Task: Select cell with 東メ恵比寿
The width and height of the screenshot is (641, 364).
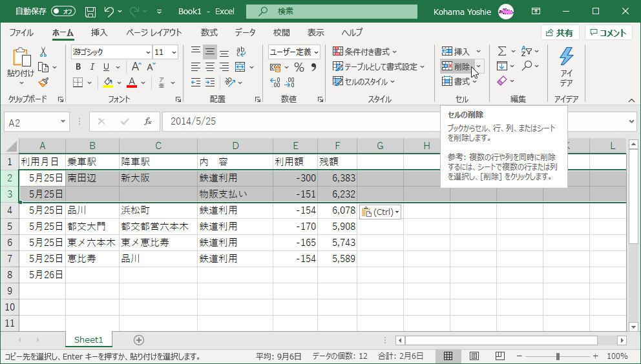Action: tap(158, 243)
